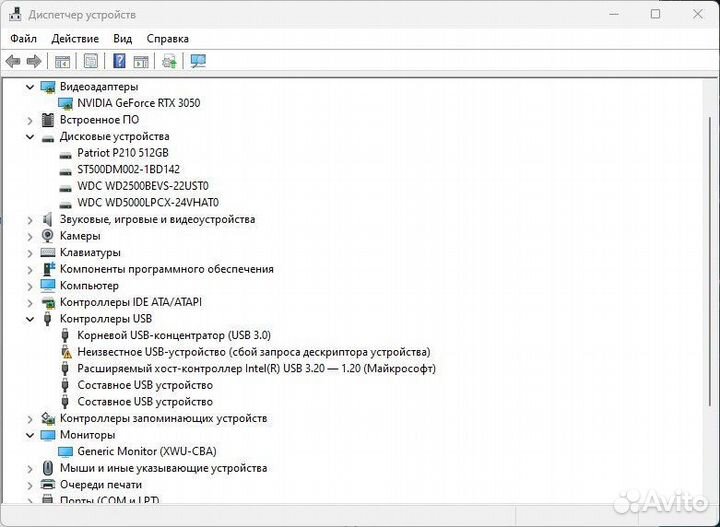Open the Файл menu

(23, 39)
